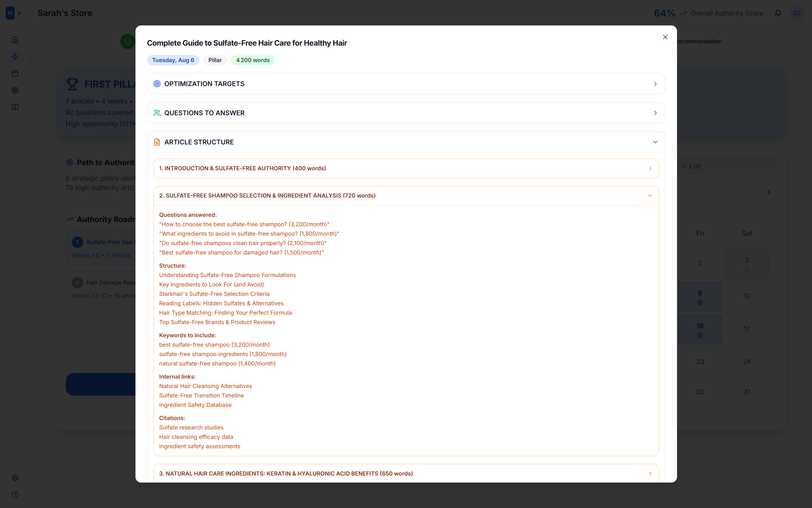Open Sulfate-Free Hair roadmap item 1
Viewport: 812px width, 508px height.
[x=101, y=248]
